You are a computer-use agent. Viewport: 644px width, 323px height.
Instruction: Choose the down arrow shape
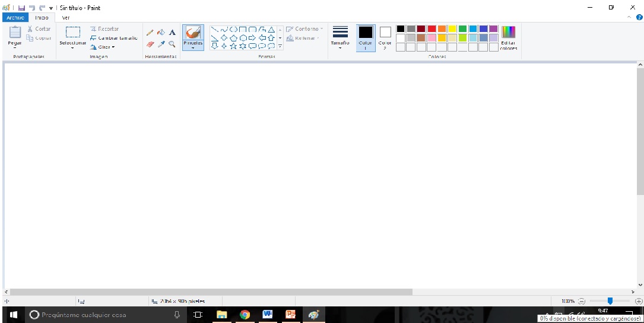tap(214, 46)
